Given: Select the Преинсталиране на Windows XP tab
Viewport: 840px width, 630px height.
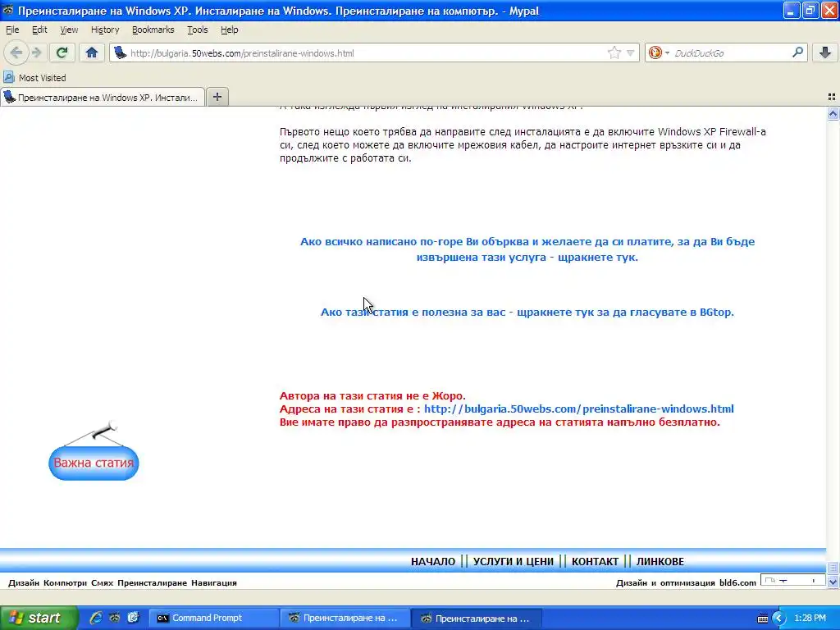Looking at the screenshot, I should pyautogui.click(x=103, y=98).
